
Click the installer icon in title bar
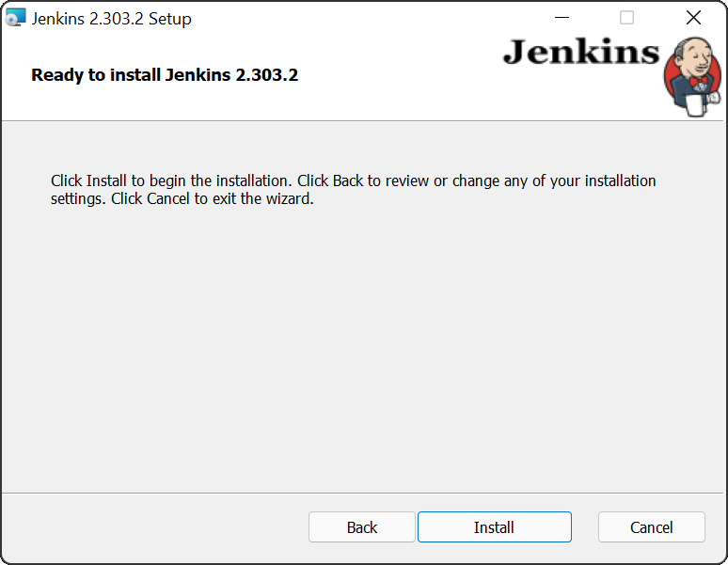[x=15, y=18]
